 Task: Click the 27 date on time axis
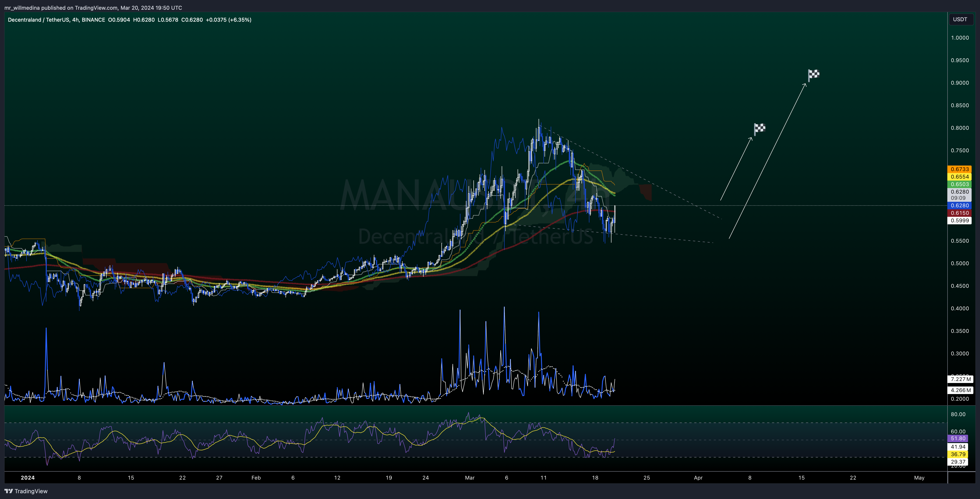(219, 478)
